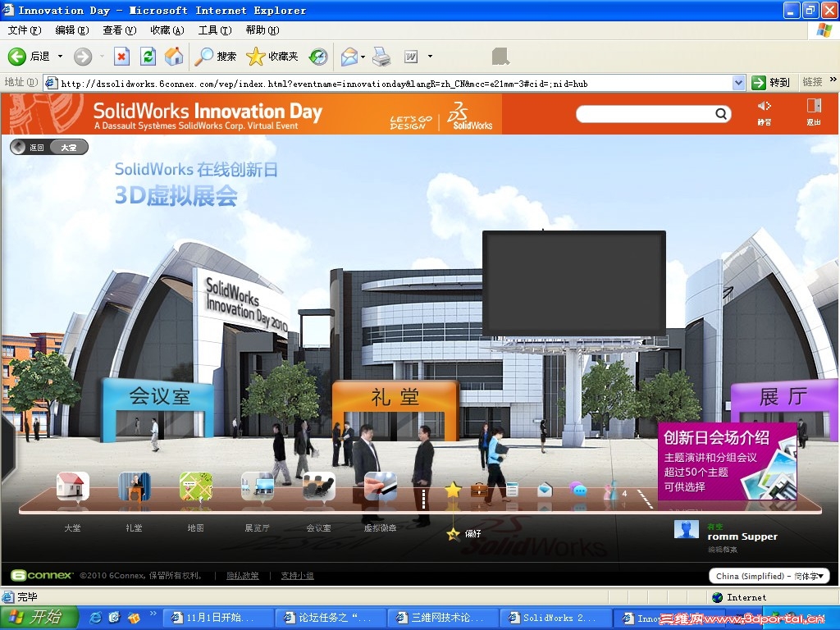Open the briefcase icon in the dock

click(479, 489)
